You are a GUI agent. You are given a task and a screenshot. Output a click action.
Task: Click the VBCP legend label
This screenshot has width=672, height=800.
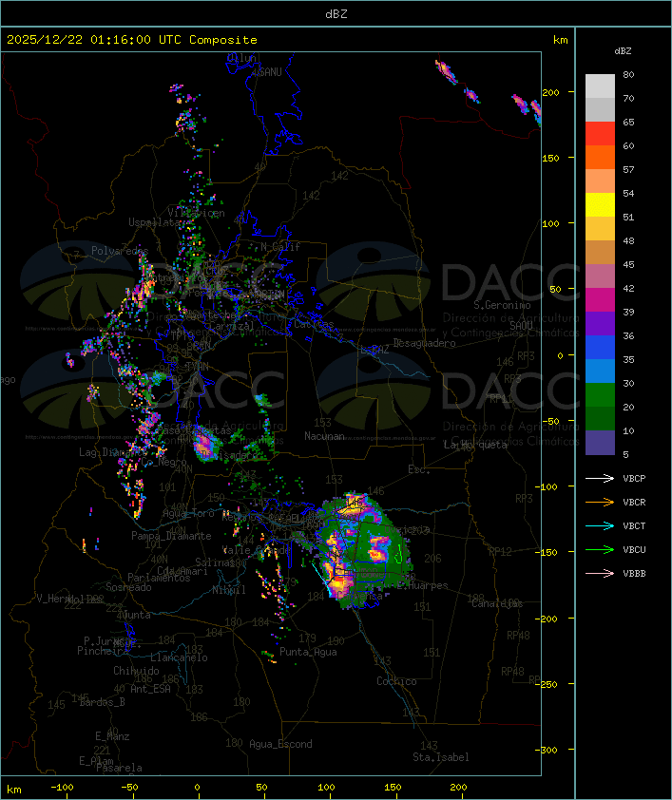pos(634,479)
